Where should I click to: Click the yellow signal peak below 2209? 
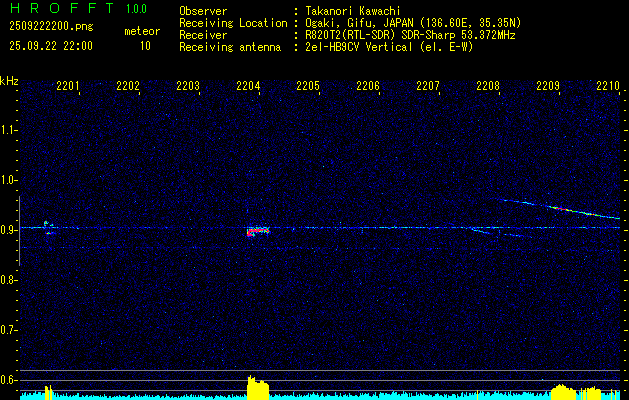564,392
